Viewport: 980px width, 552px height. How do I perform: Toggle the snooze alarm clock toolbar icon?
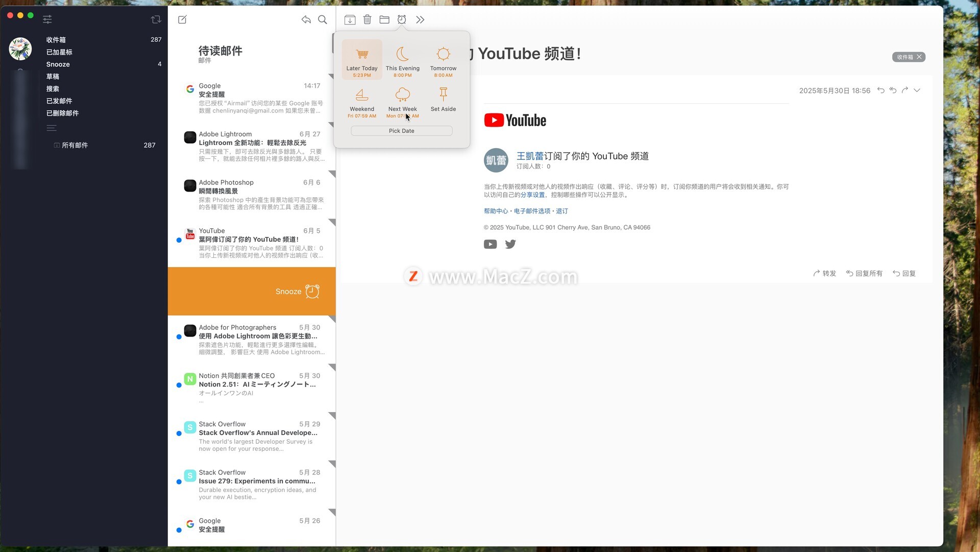pos(402,19)
